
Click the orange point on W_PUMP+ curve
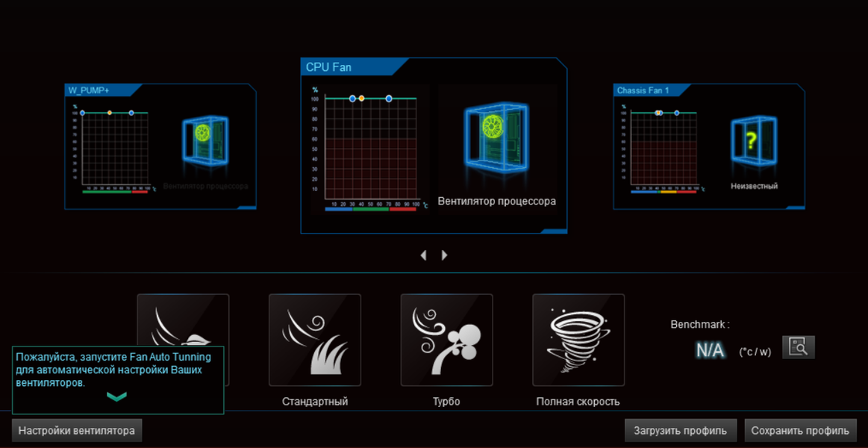[110, 113]
